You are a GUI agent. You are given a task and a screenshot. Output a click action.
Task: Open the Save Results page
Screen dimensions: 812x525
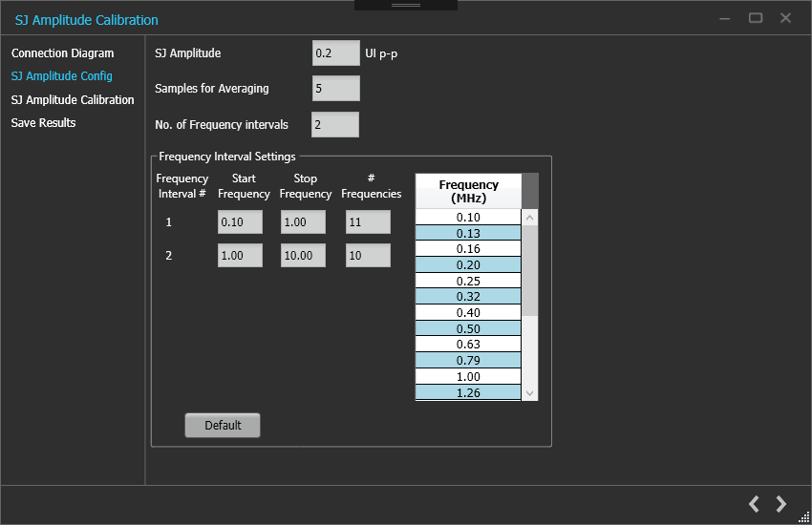tap(43, 123)
